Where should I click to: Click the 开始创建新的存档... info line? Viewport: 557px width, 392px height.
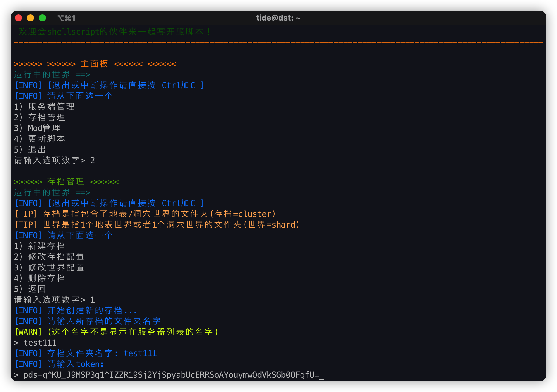(76, 310)
